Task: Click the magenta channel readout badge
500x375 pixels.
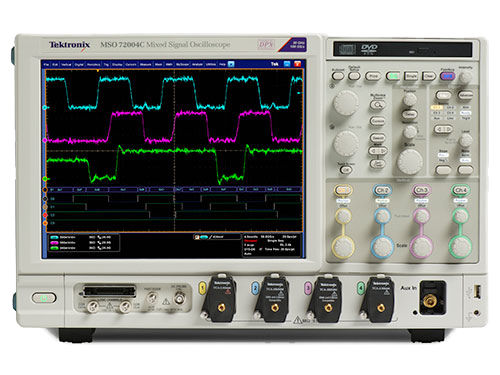Action: coord(54,243)
